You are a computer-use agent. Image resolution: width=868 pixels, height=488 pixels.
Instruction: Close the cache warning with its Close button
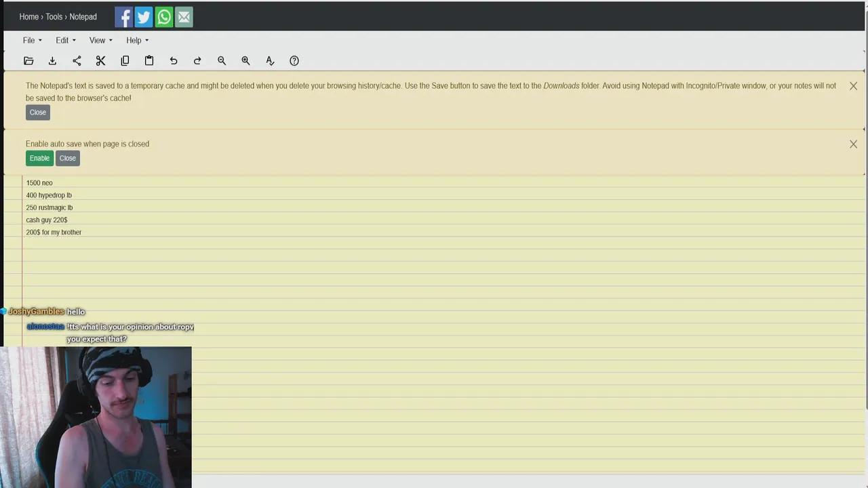[x=38, y=113]
